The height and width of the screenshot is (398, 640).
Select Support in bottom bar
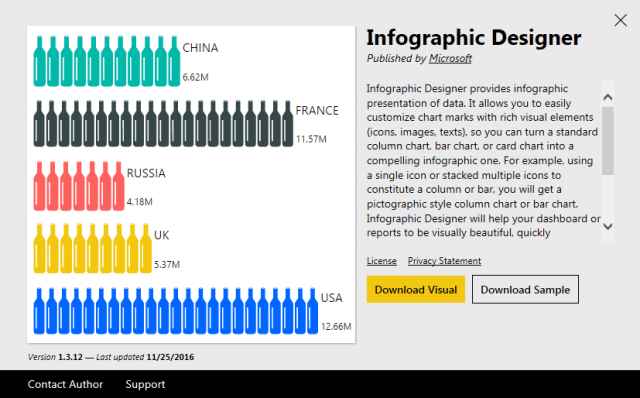click(x=145, y=384)
